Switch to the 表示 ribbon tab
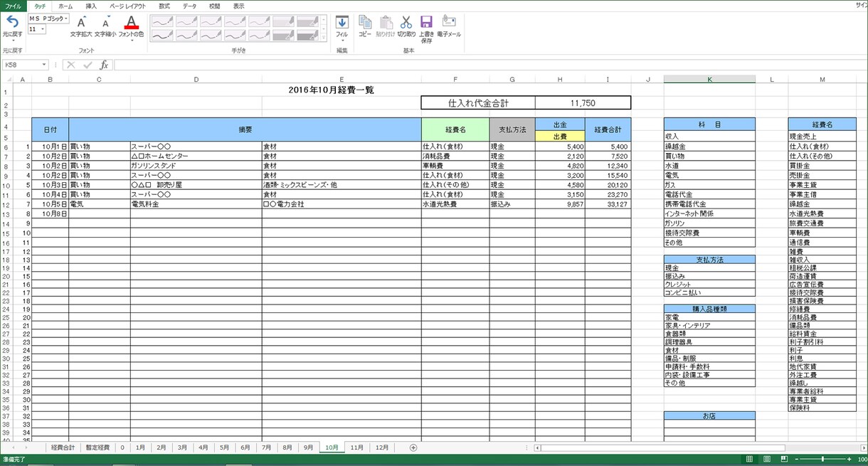Viewport: 868px width, 466px height. 239,5
